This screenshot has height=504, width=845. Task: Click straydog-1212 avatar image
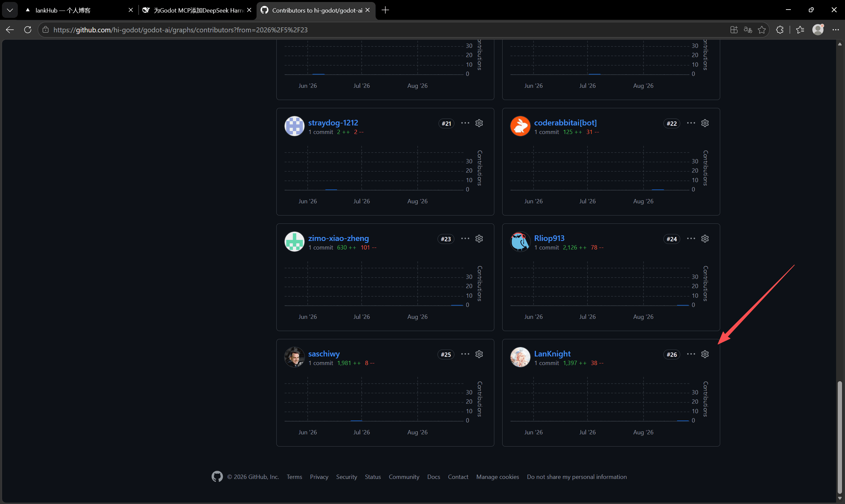(294, 126)
